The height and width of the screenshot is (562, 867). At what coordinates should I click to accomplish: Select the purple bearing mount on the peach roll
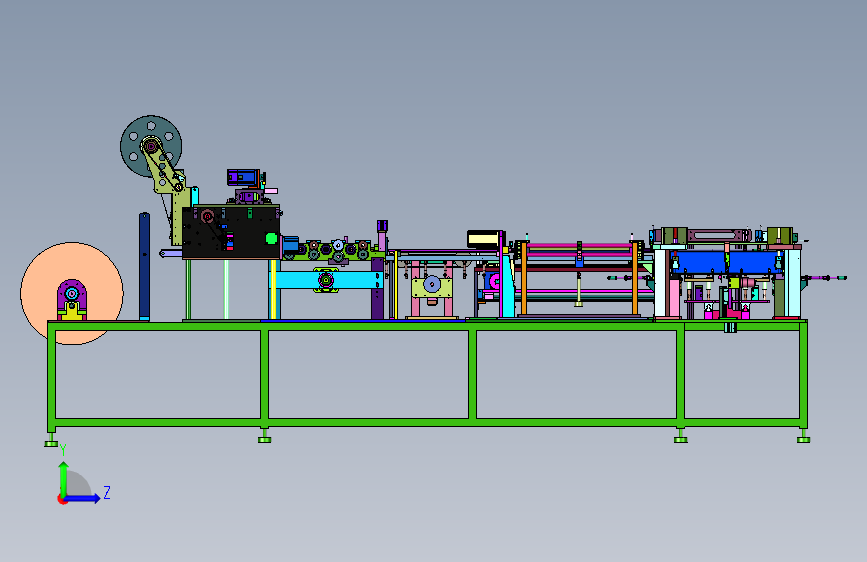click(x=72, y=299)
